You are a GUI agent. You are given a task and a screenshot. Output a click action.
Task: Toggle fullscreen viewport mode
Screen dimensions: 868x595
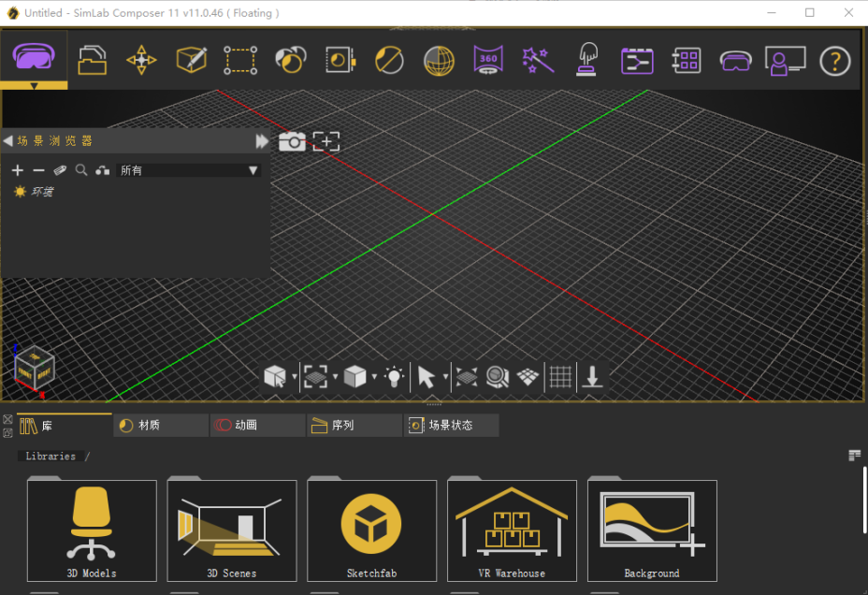[325, 142]
